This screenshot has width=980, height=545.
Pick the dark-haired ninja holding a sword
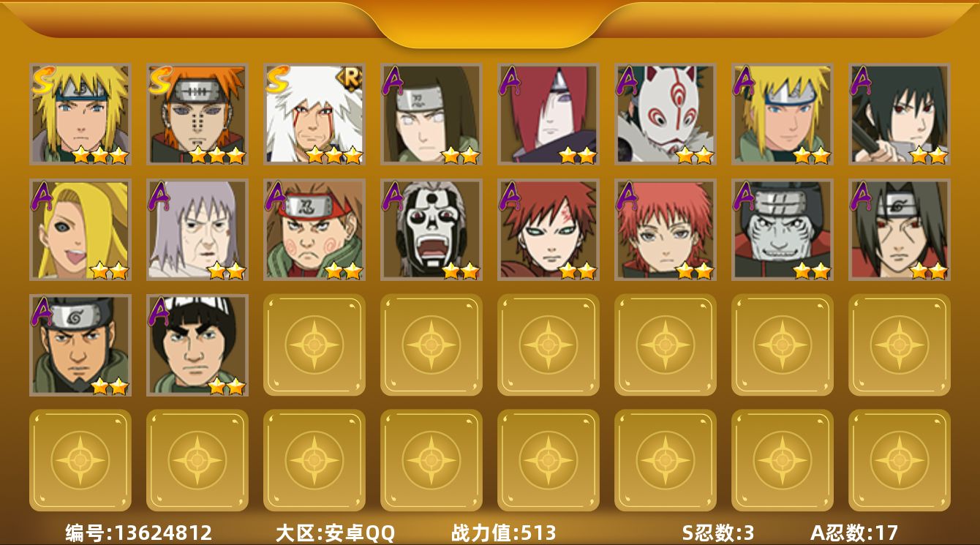tap(900, 113)
